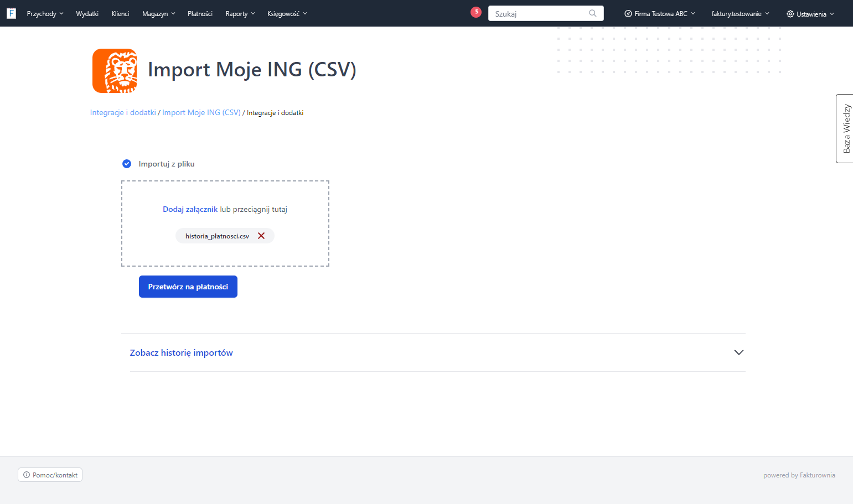This screenshot has height=504, width=853.
Task: Click the Przetwórz na płatności button
Action: tap(188, 287)
